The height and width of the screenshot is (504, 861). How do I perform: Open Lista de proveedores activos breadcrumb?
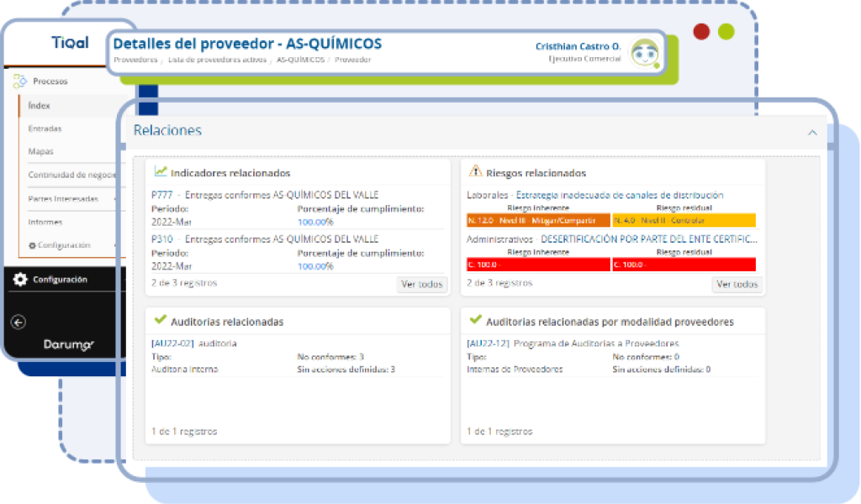coord(217,60)
